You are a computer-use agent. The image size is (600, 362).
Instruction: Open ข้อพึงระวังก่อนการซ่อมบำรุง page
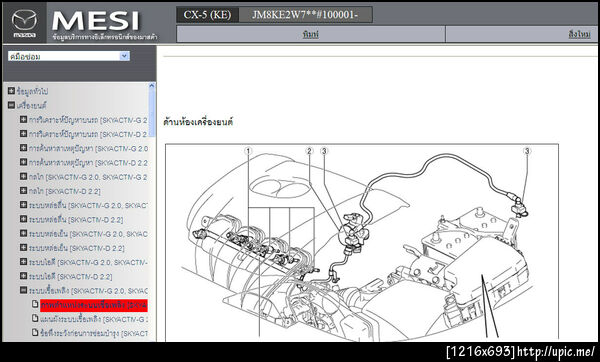(x=94, y=333)
